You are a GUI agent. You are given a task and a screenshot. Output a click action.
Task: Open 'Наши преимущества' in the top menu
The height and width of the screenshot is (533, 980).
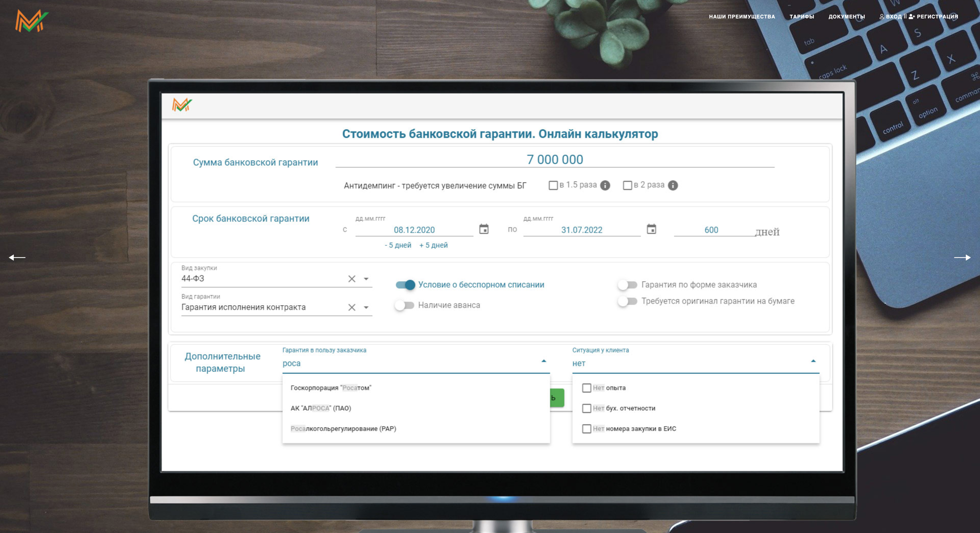[x=742, y=17]
